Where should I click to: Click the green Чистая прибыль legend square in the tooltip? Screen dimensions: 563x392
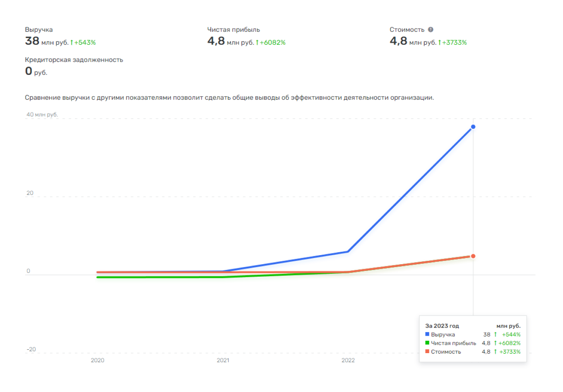pos(427,343)
